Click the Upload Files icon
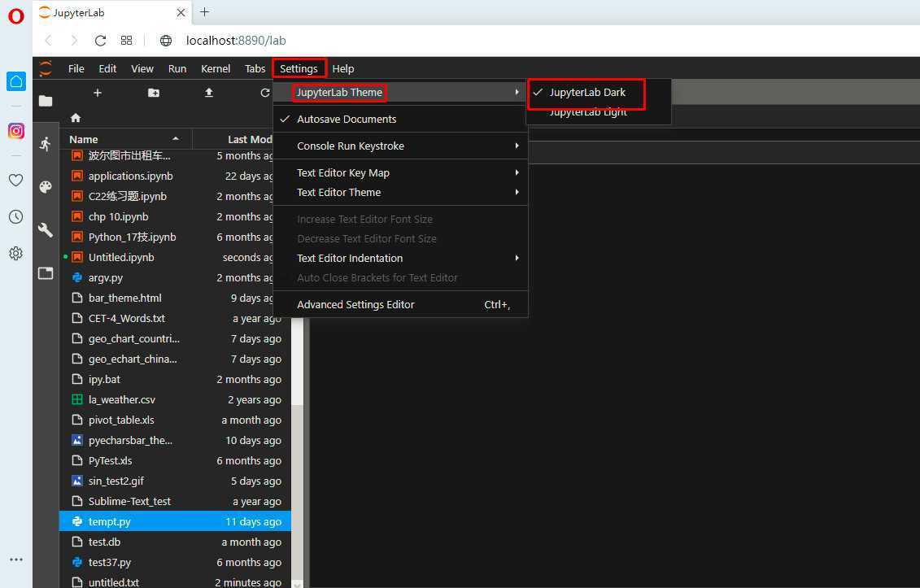The image size is (920, 588). coord(209,93)
